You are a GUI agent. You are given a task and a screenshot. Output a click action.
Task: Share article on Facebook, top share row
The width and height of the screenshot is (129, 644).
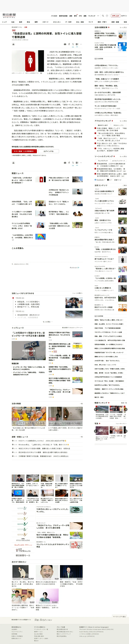click(69, 44)
